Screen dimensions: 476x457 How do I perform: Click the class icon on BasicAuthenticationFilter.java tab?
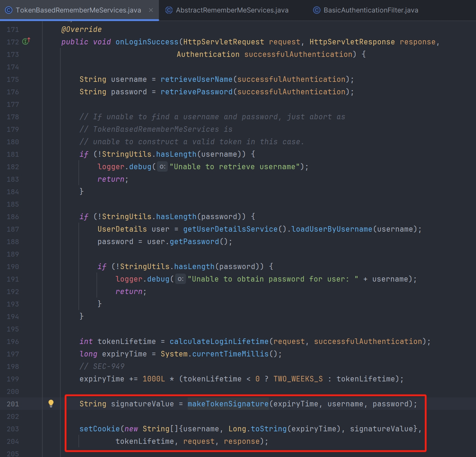tap(316, 10)
